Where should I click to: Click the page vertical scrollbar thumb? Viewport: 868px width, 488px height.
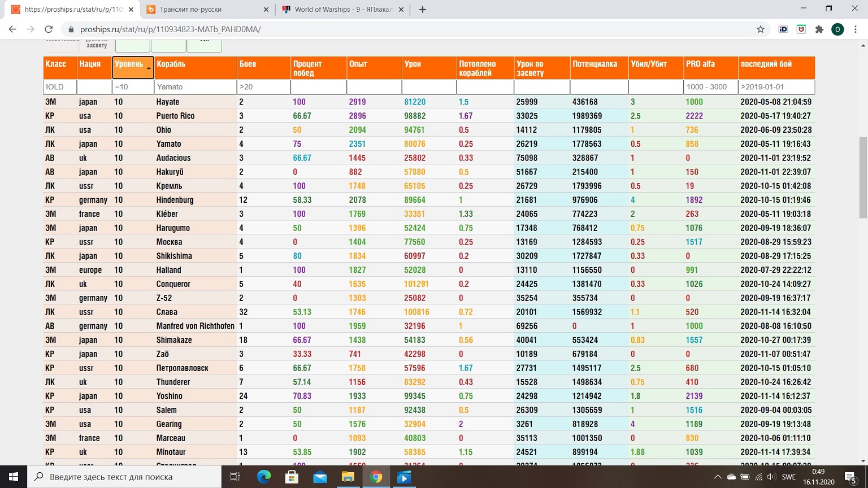tap(862, 177)
